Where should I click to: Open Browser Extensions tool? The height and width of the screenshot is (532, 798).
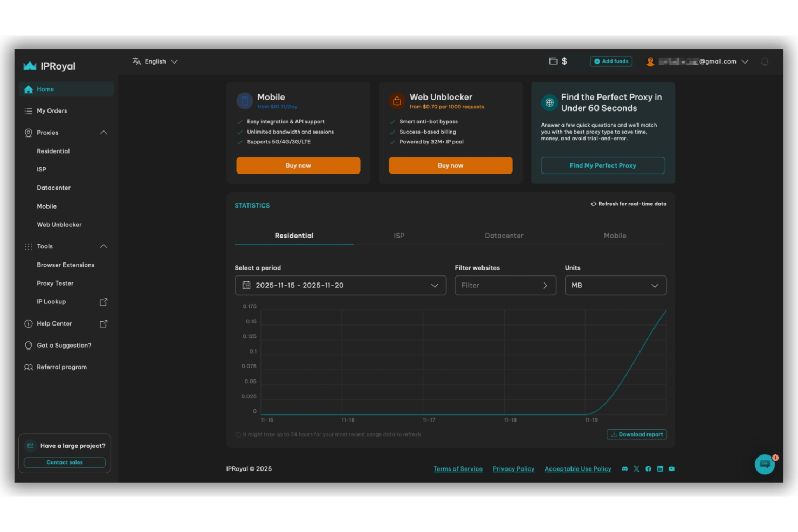pyautogui.click(x=66, y=265)
